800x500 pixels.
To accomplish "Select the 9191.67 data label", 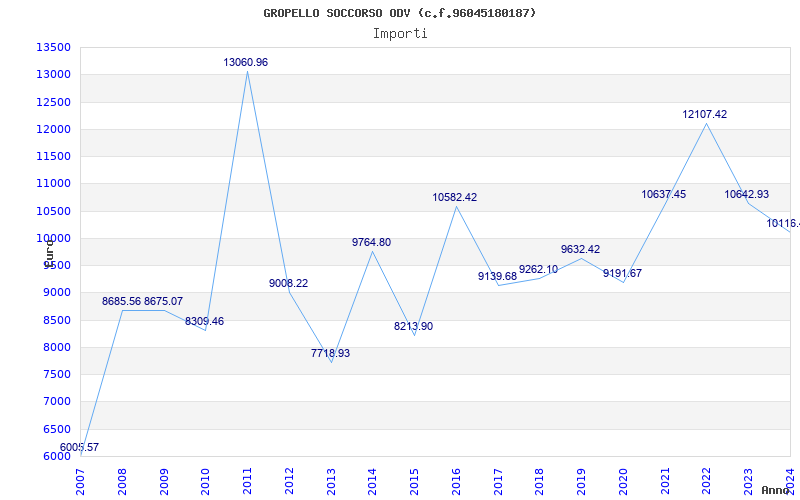I will click(622, 273).
